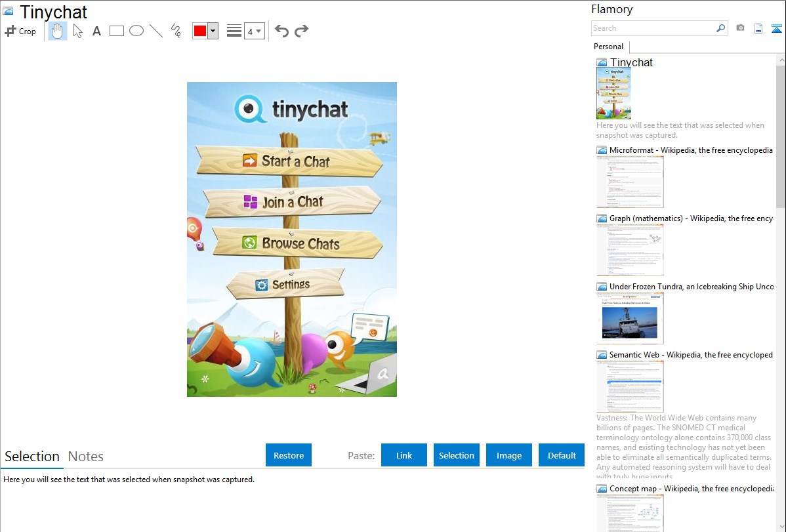Open the Graph (mathematics) snapshot thumbnail
The height and width of the screenshot is (532, 786).
[x=630, y=250]
